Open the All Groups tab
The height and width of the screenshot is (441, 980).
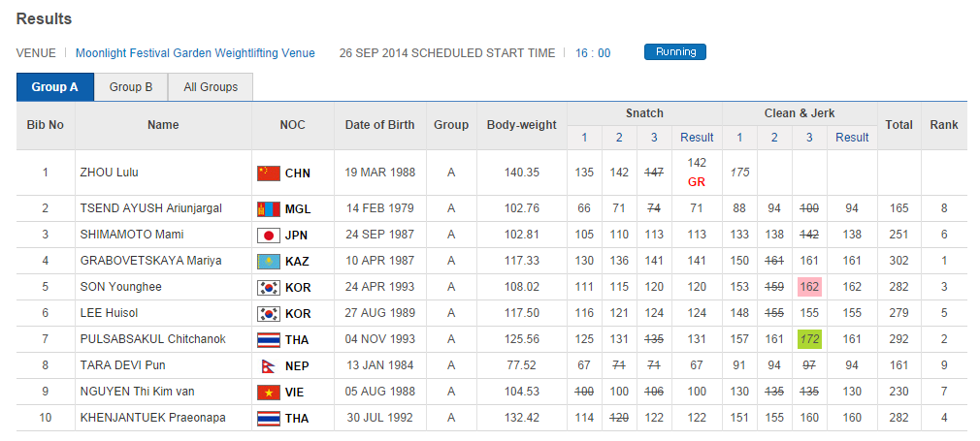211,87
